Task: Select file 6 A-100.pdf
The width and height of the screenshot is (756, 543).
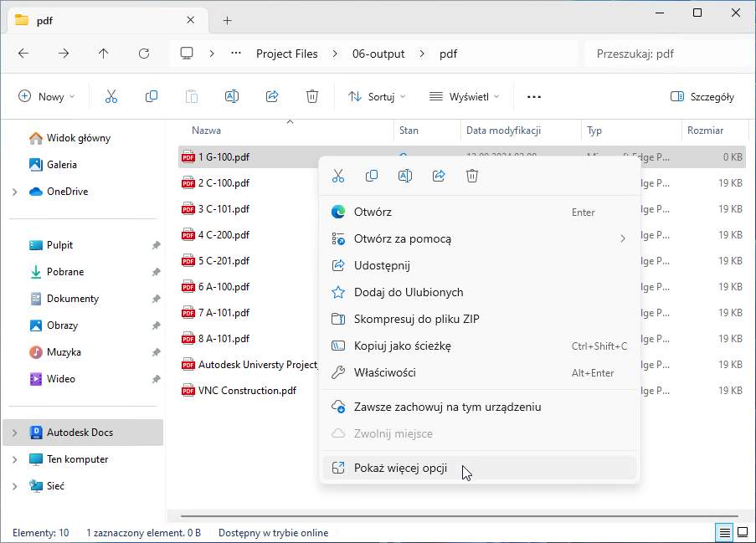Action: coord(224,287)
